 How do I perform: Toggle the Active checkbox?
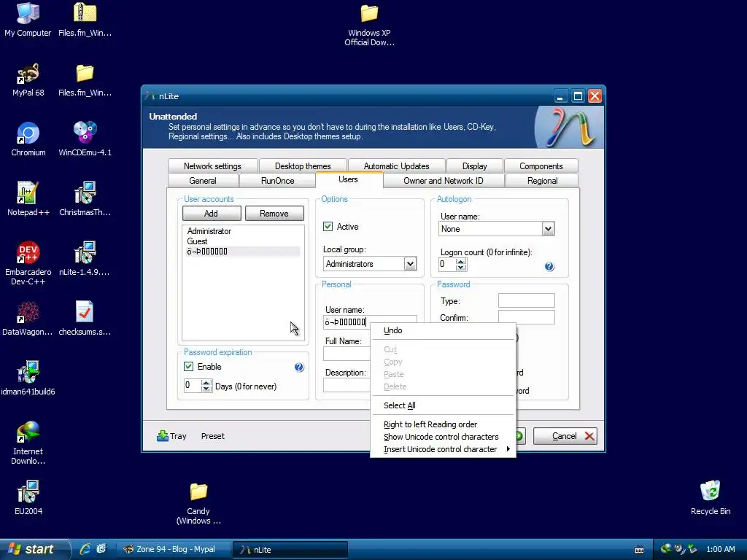328,227
